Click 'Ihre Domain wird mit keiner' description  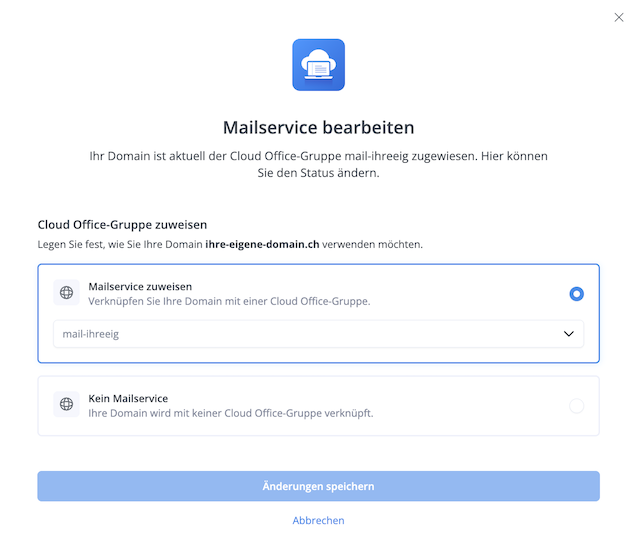point(231,413)
